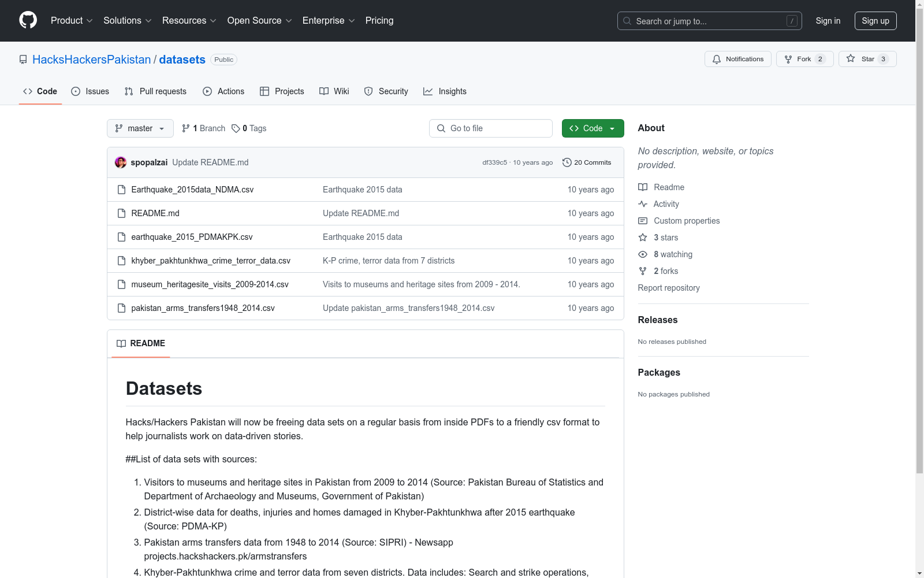Open the Releases heading link
Image resolution: width=924 pixels, height=578 pixels.
(658, 320)
